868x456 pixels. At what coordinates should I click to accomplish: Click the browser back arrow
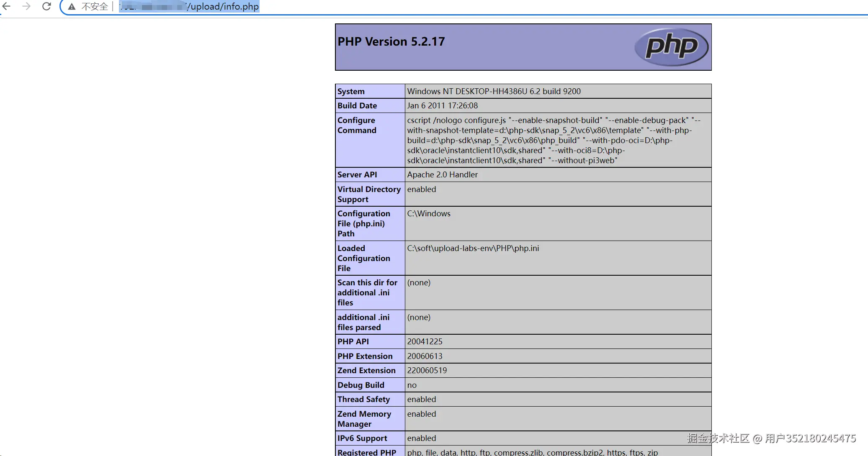[7, 6]
